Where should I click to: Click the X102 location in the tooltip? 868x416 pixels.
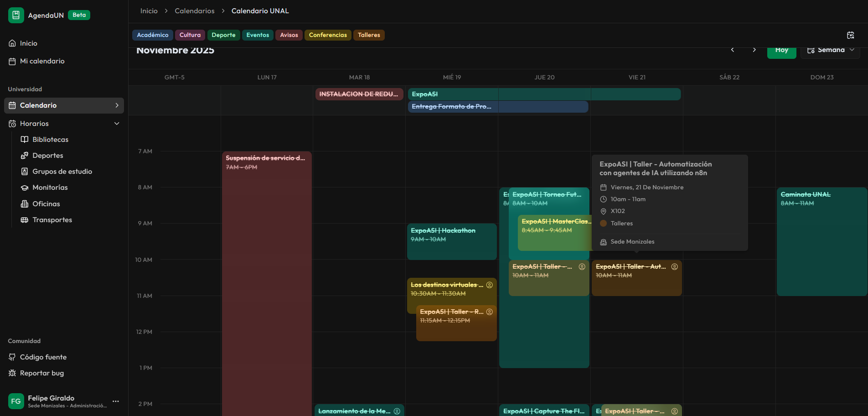pos(618,211)
